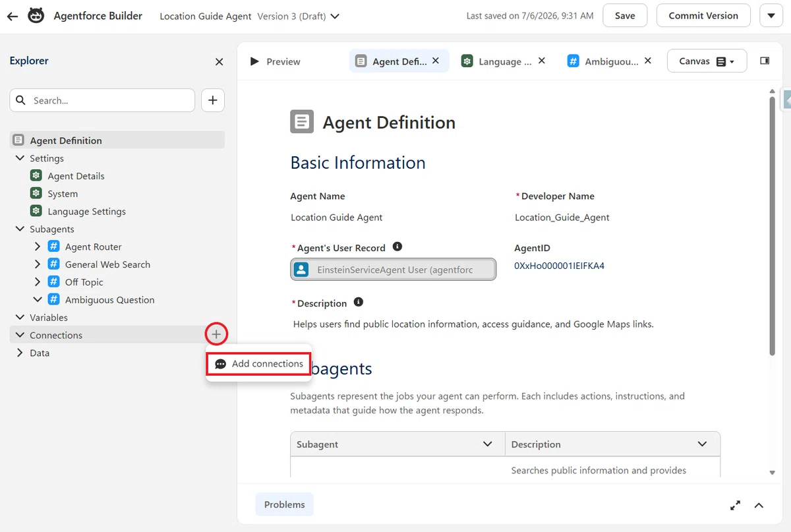This screenshot has width=791, height=532.
Task: Click the hash icon for General Web Search
Action: [x=54, y=264]
